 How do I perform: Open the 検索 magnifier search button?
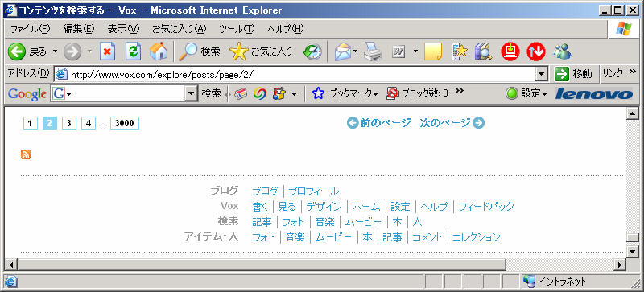coord(200,51)
